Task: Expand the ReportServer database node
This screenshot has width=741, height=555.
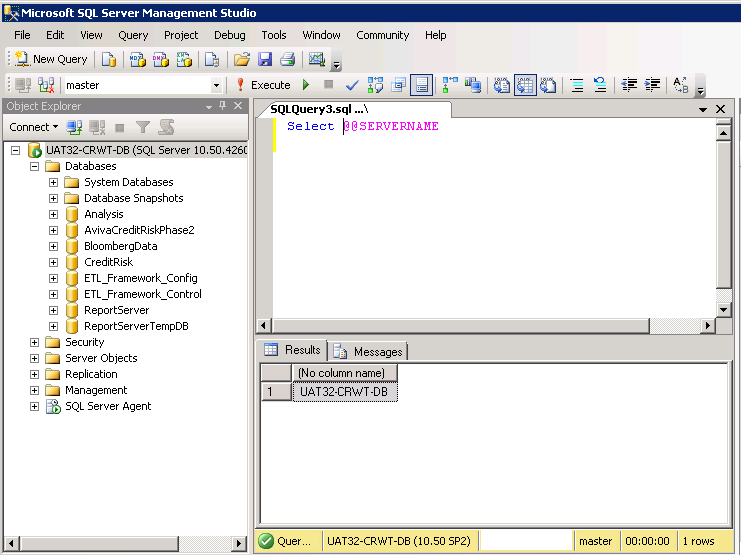Action: click(53, 311)
